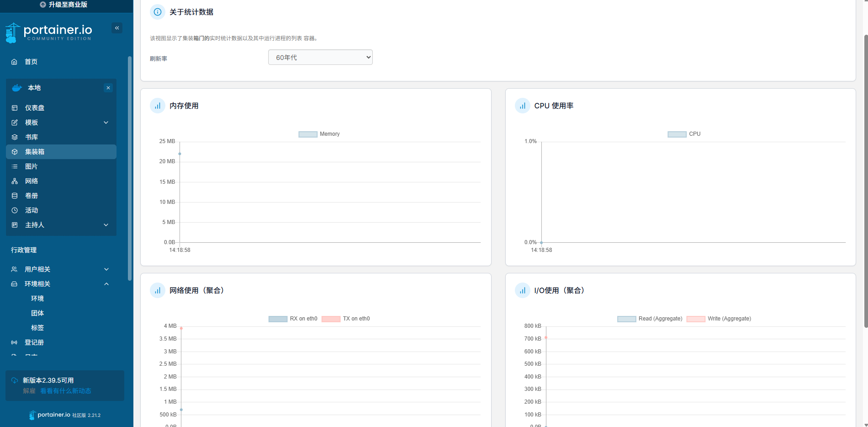Click the home icon beside 首页
This screenshot has height=427, width=868.
coord(14,62)
